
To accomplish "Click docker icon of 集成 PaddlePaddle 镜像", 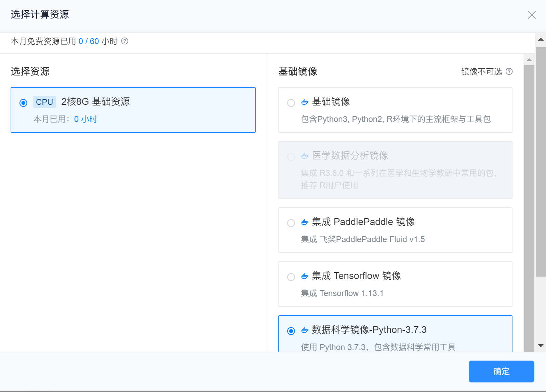I will point(305,222).
